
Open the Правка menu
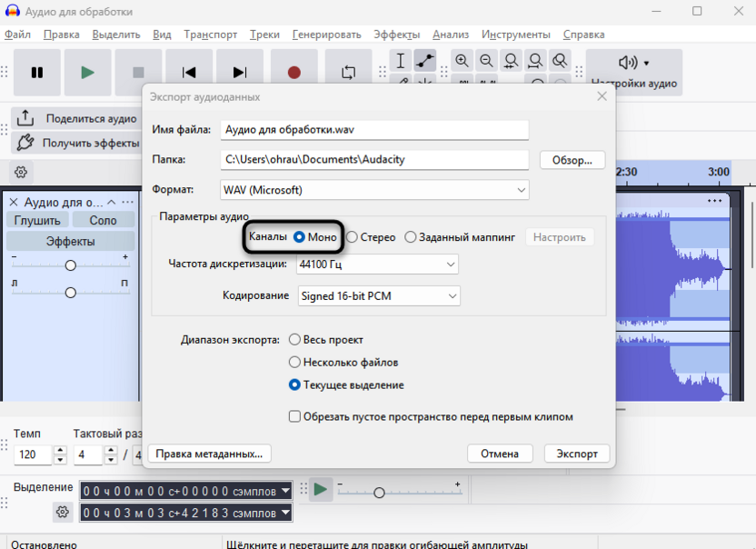61,35
